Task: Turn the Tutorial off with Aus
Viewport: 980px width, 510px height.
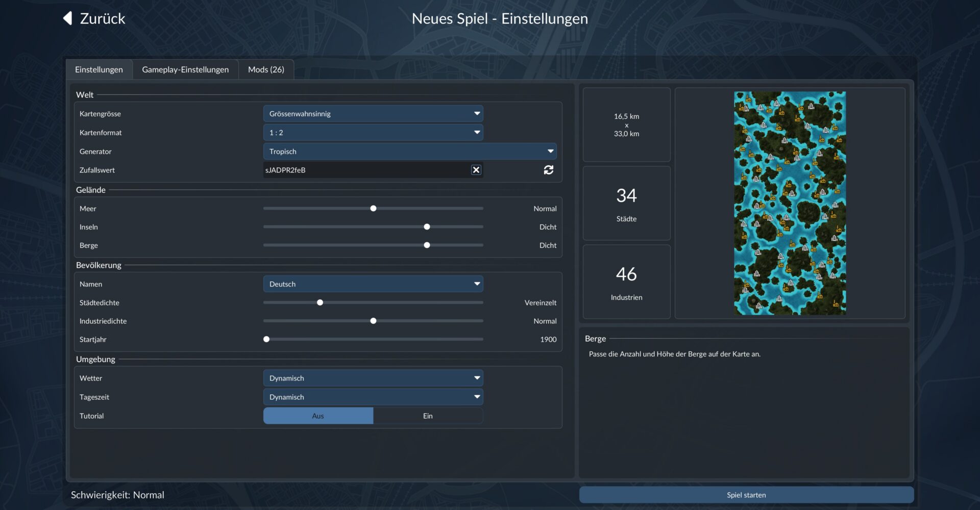Action: (318, 416)
